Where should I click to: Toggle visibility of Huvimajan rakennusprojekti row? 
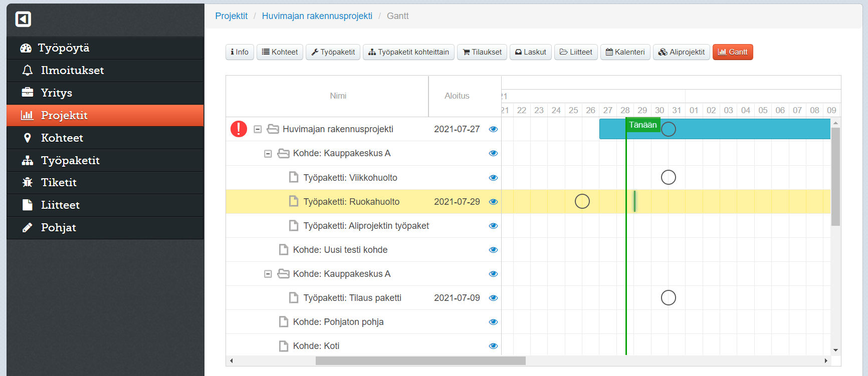pos(493,129)
